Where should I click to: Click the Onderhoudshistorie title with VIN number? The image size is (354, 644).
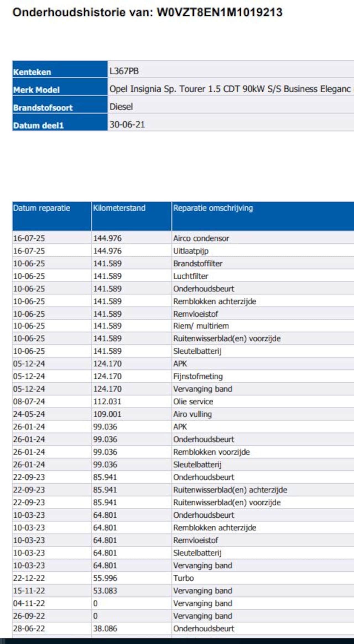[x=147, y=12]
